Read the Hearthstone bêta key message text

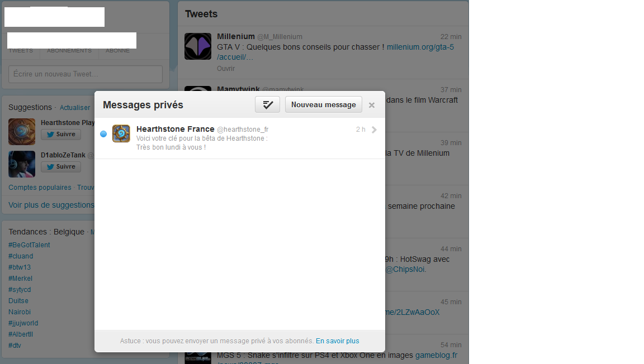coord(202,143)
